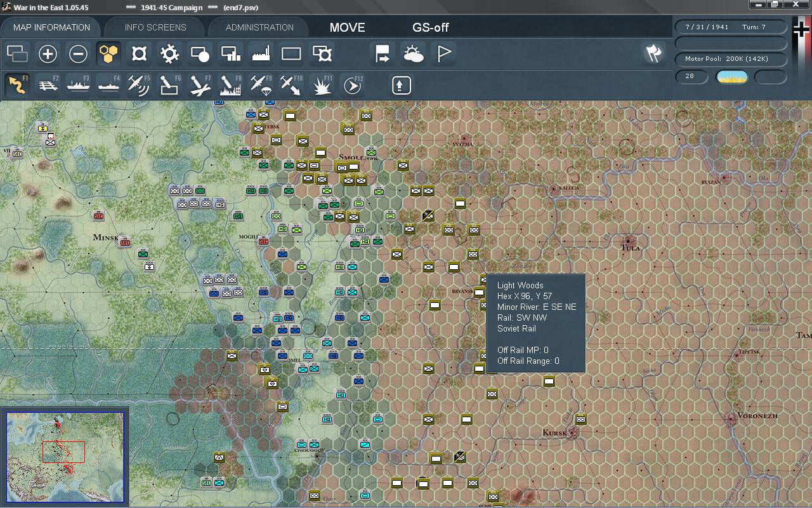Click the flag with arrow icon
The width and height of the screenshot is (812, 508).
point(383,54)
